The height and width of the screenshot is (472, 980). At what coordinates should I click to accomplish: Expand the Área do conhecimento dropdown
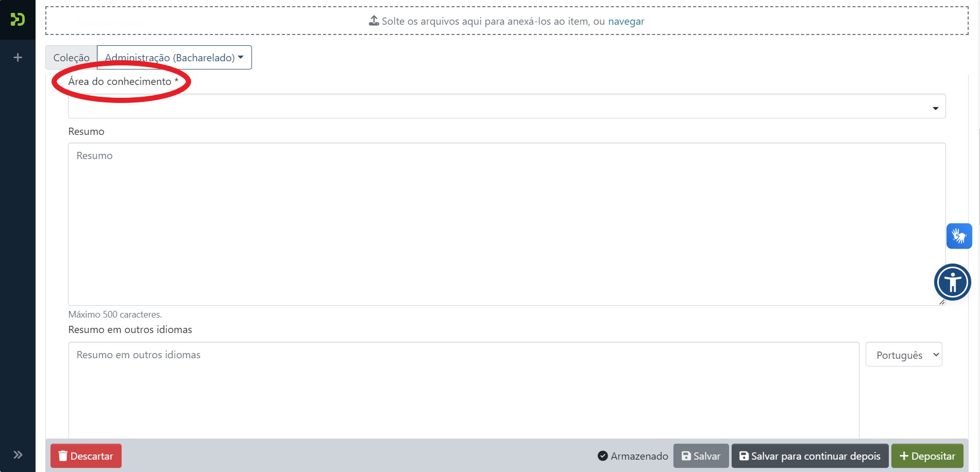[506, 107]
